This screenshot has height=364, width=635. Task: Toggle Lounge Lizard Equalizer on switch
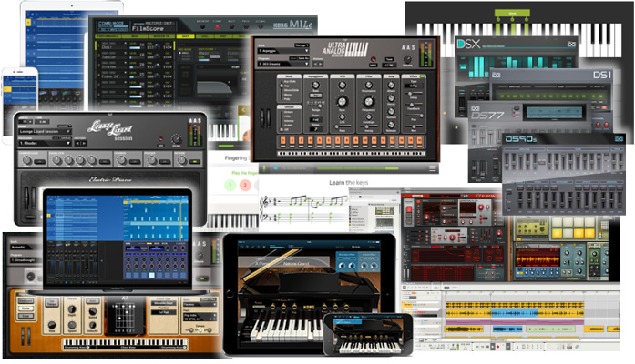point(105,162)
